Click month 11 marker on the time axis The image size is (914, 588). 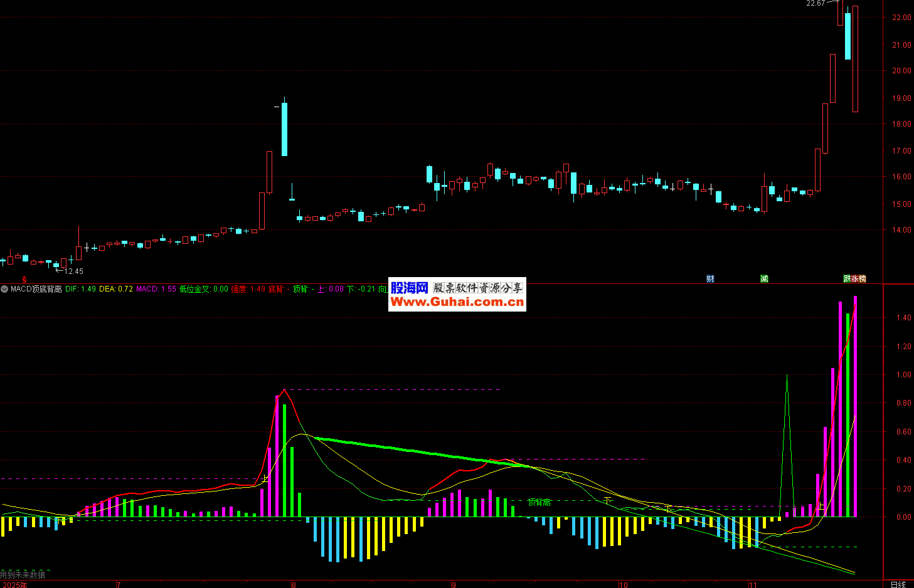pyautogui.click(x=753, y=585)
